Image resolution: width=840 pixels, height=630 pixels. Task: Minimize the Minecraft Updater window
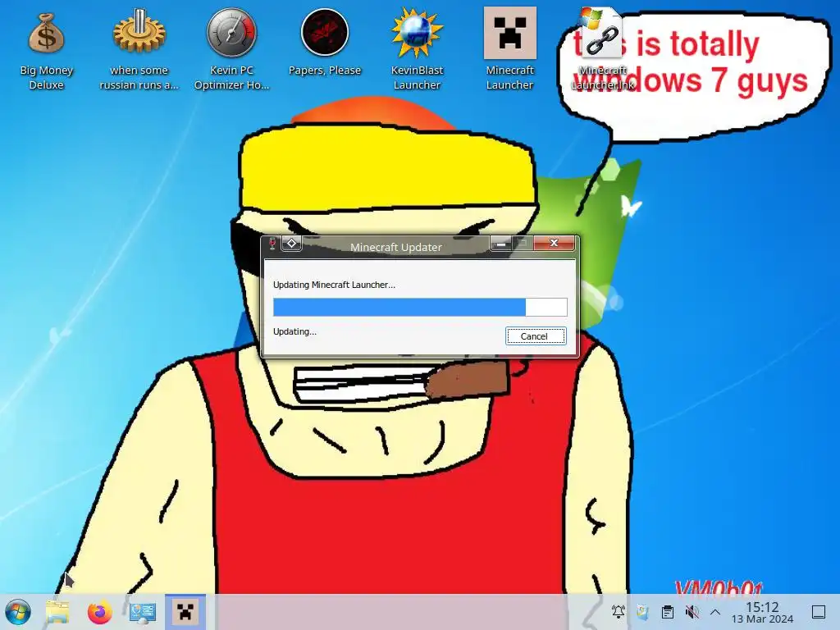[x=500, y=244]
